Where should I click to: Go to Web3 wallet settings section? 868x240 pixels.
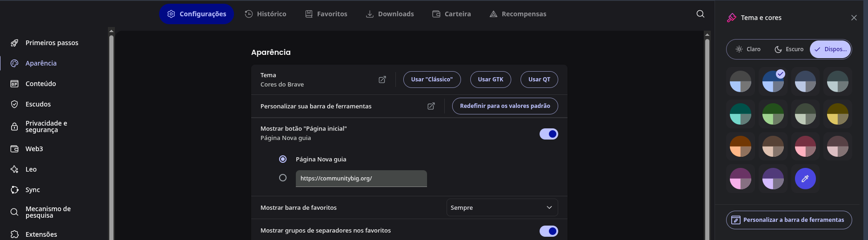click(34, 149)
